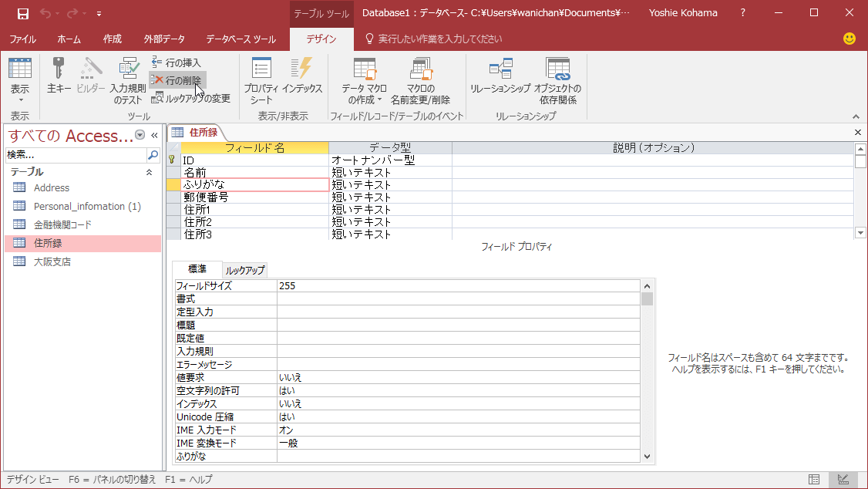Open the 表示 view button icon
868x489 pixels.
pyautogui.click(x=20, y=68)
